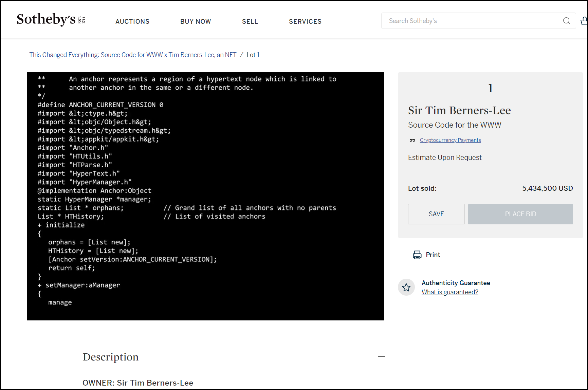Viewport: 588px width, 390px height.
Task: Open the 'What is guaranteed?' link
Action: [x=449, y=292]
